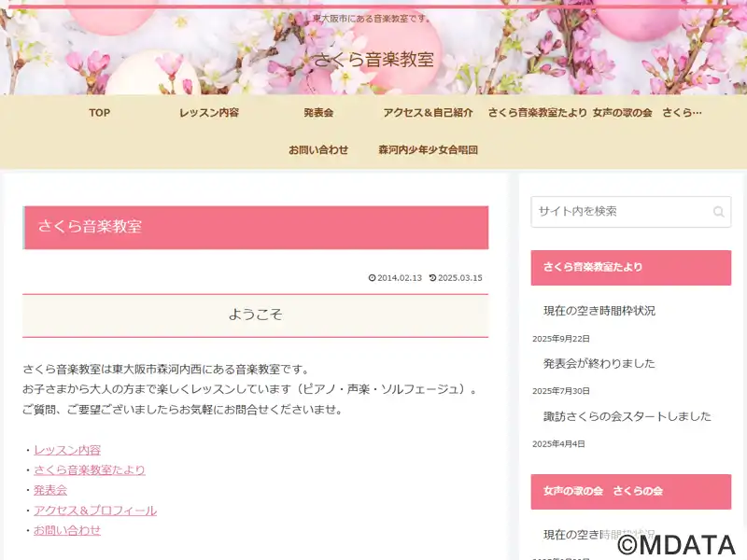
Task: Click the search magnifier icon
Action: click(x=718, y=212)
